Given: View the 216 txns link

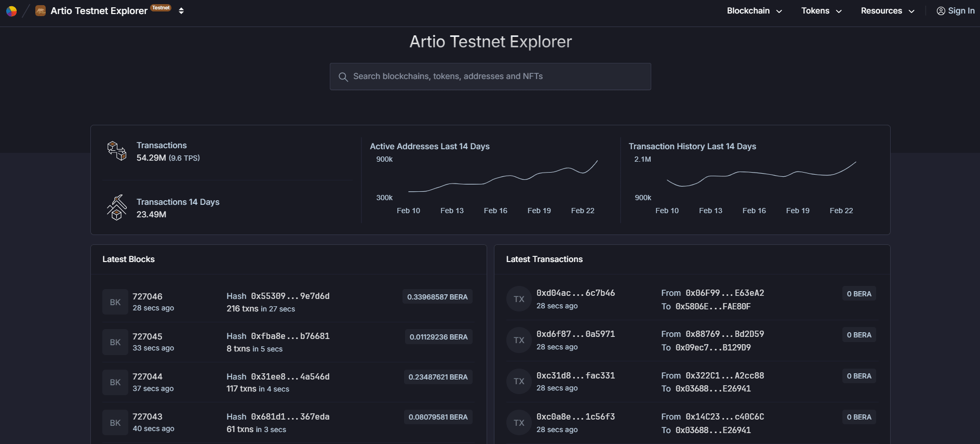Looking at the screenshot, I should pos(243,308).
